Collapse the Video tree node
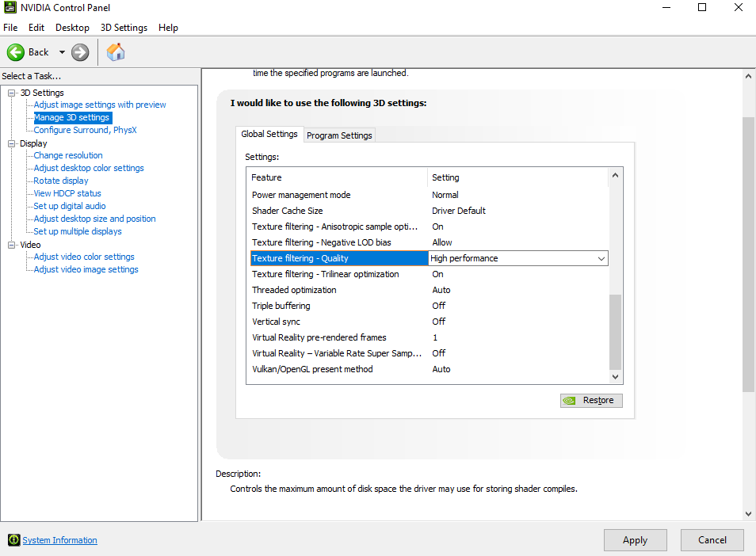 coord(12,245)
